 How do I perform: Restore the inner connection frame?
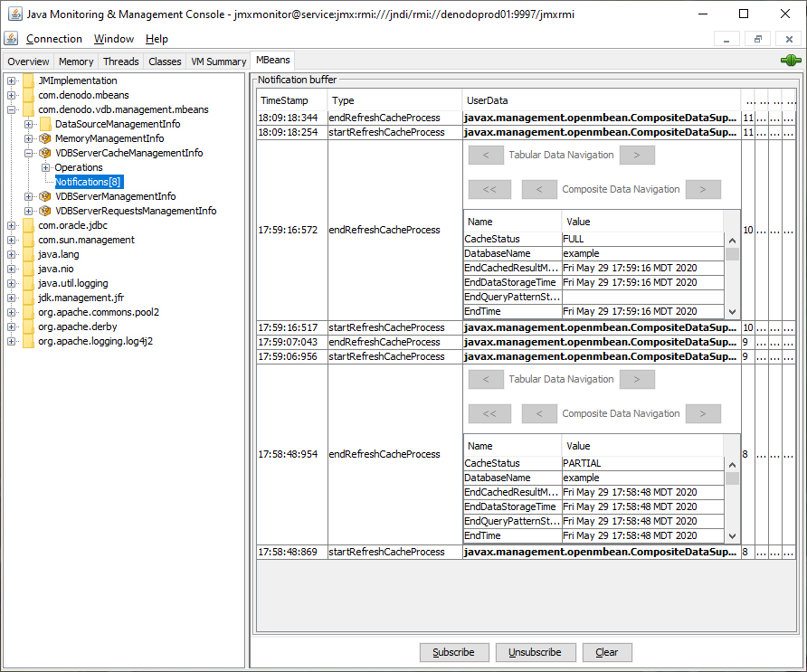[x=757, y=39]
